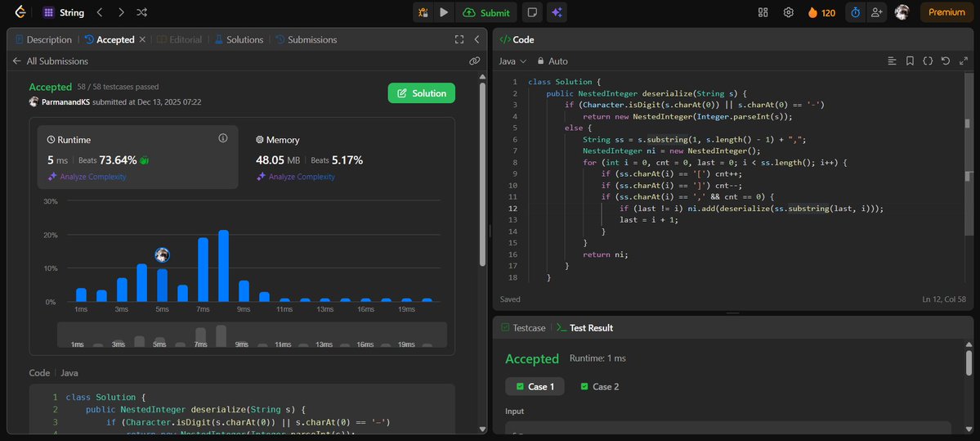The image size is (980, 441).
Task: Click left panel vertical scrollbar
Action: [x=482, y=175]
